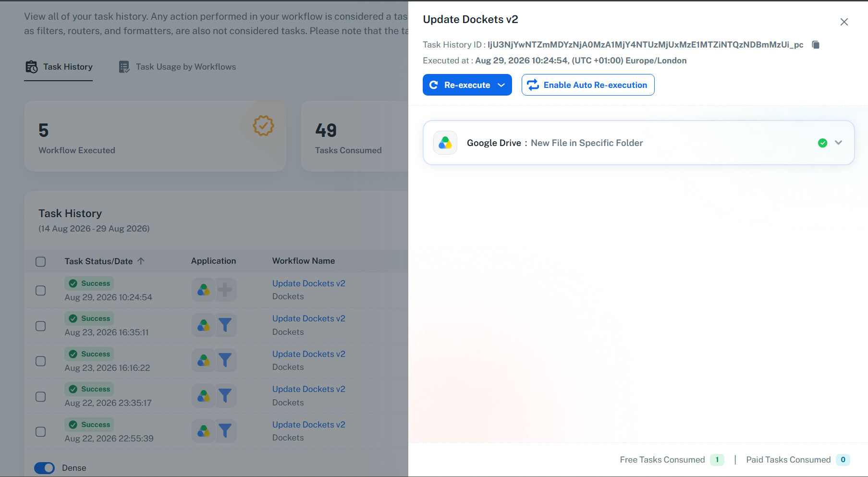868x477 pixels.
Task: Toggle the Dense switch
Action: coord(45,468)
